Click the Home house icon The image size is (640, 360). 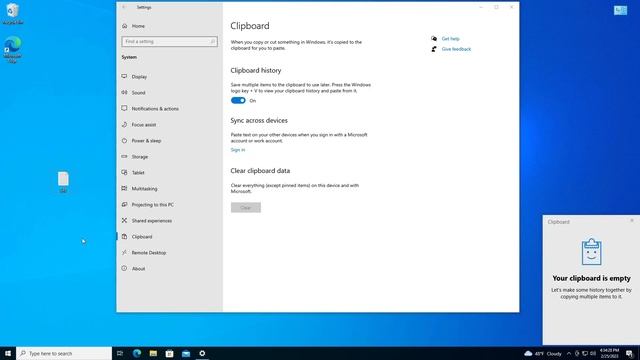pos(124,26)
